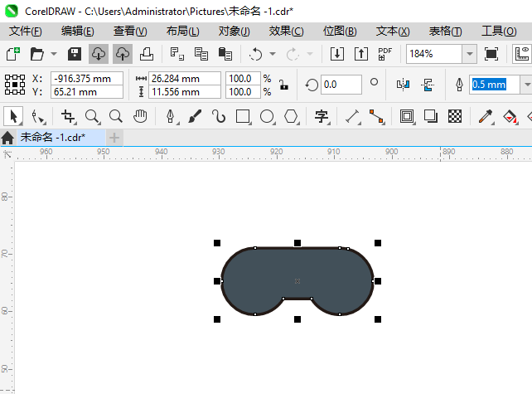Select the Text tool 字
This screenshot has width=532, height=394.
(x=322, y=116)
